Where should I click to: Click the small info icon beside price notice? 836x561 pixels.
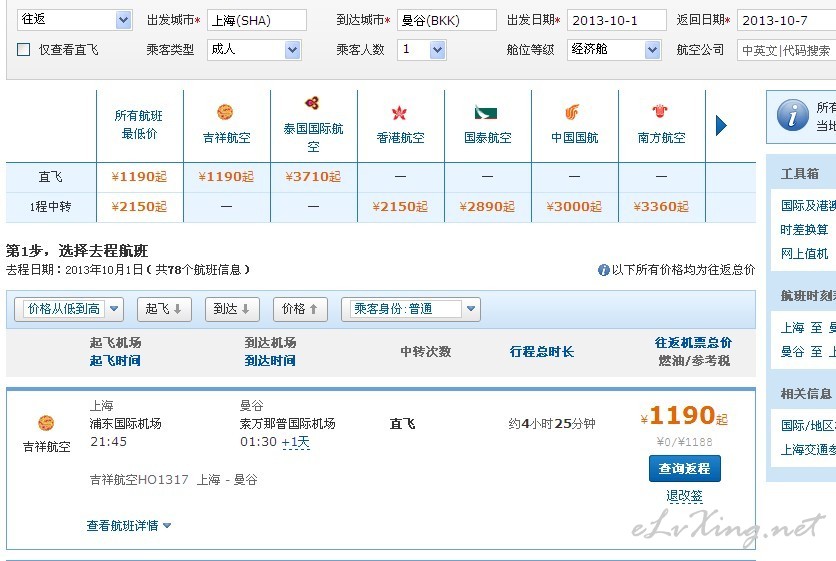pos(604,270)
